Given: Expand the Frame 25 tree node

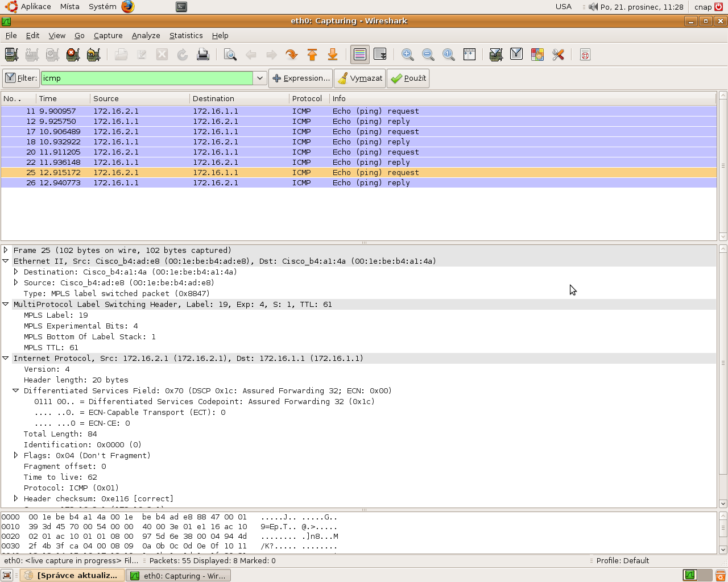Looking at the screenshot, I should (x=6, y=250).
